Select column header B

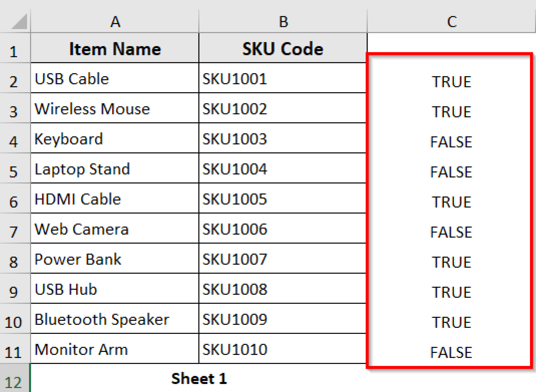pyautogui.click(x=283, y=21)
